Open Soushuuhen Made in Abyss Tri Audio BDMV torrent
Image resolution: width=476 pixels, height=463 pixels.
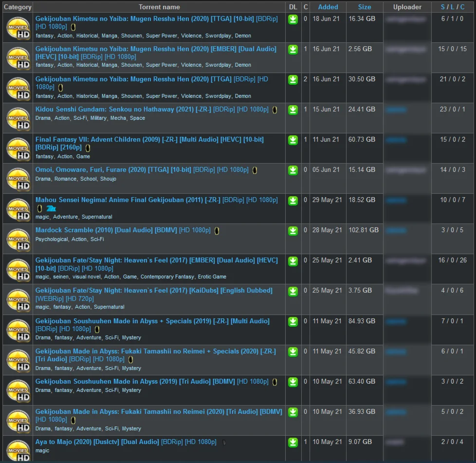pos(152,381)
